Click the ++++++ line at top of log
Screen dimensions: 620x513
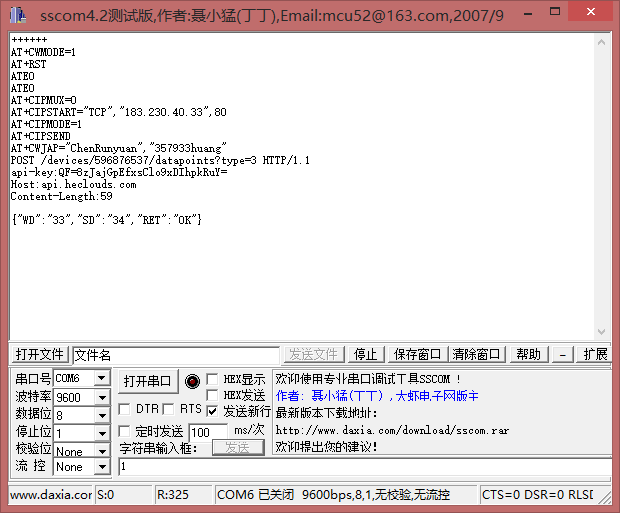(29, 40)
